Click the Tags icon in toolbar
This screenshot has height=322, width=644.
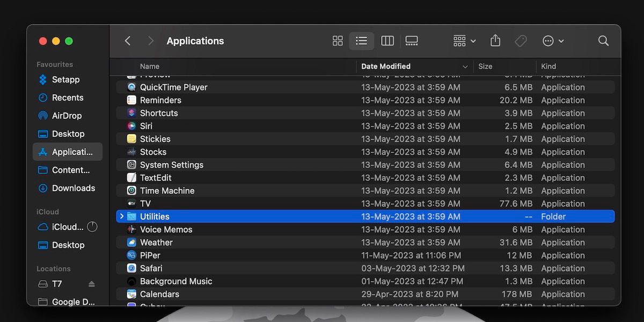(x=521, y=41)
